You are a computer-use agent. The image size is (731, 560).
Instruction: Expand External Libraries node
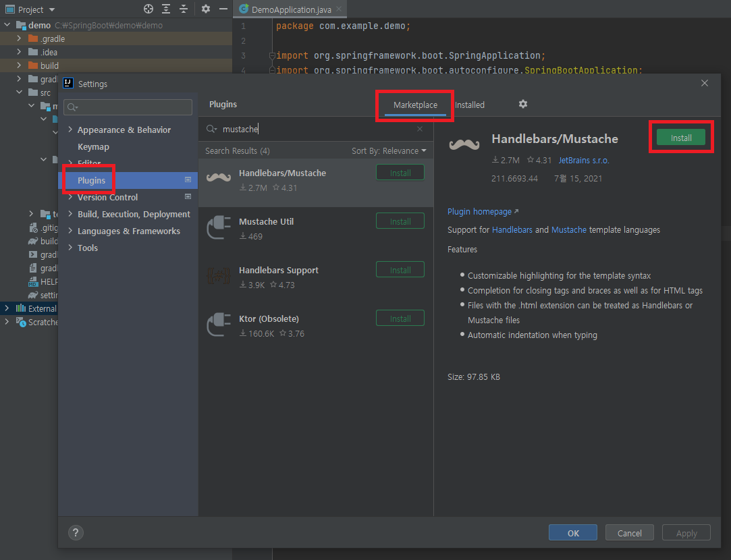tap(7, 308)
